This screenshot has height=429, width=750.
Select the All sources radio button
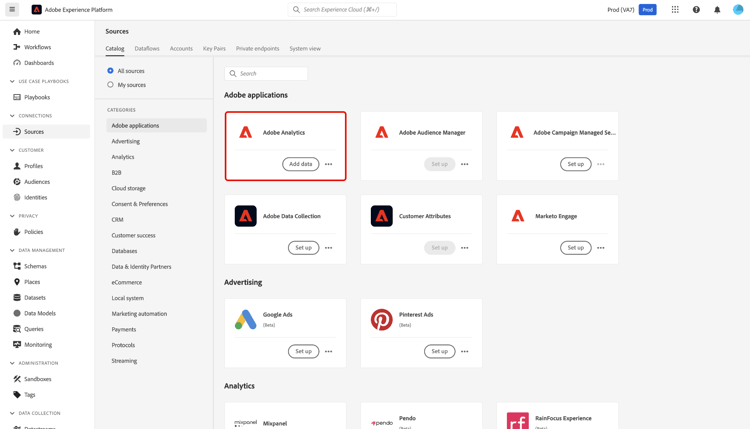tap(110, 71)
